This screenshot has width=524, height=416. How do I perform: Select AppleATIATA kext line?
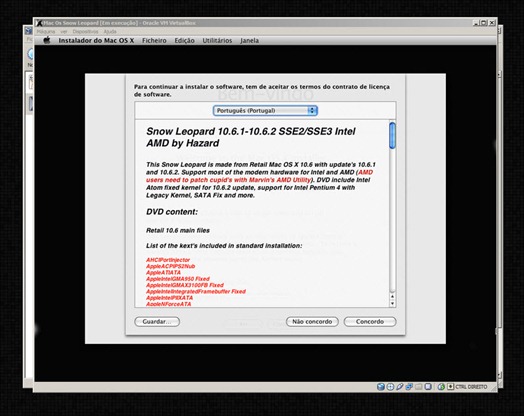163,272
